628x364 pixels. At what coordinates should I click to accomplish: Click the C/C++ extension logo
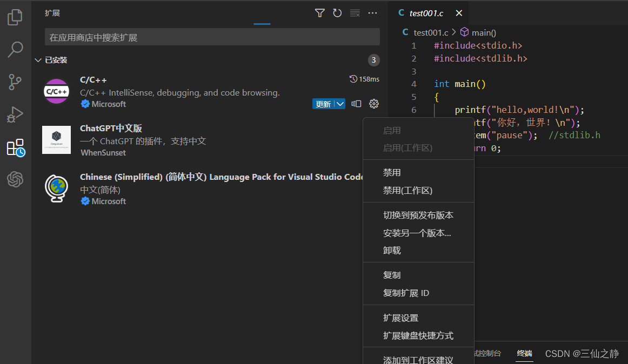pyautogui.click(x=56, y=91)
